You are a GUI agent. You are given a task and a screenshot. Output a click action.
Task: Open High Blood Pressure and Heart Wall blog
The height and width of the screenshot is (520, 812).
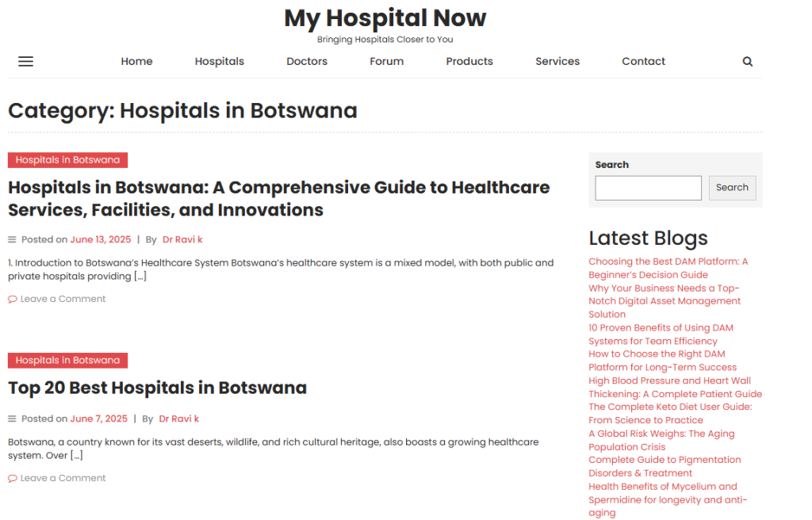[676, 388]
